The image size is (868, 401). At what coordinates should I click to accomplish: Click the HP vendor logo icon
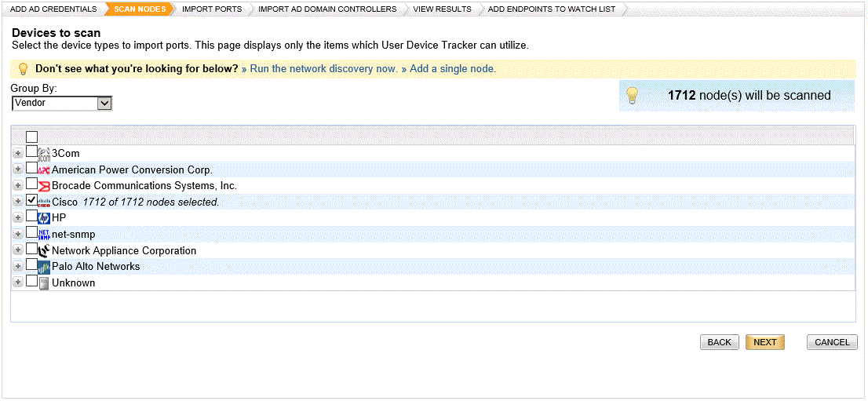tap(44, 218)
